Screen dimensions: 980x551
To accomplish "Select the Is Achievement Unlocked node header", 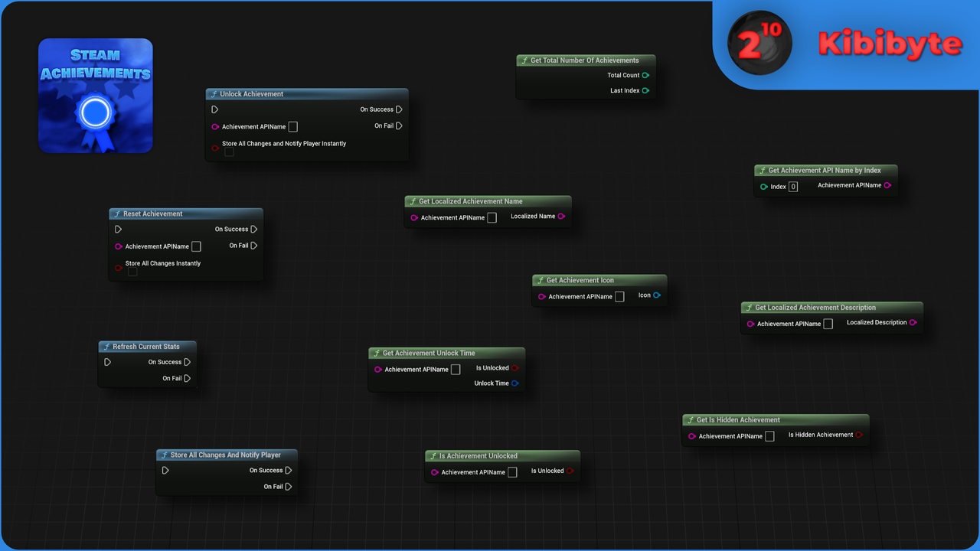I will click(x=502, y=455).
